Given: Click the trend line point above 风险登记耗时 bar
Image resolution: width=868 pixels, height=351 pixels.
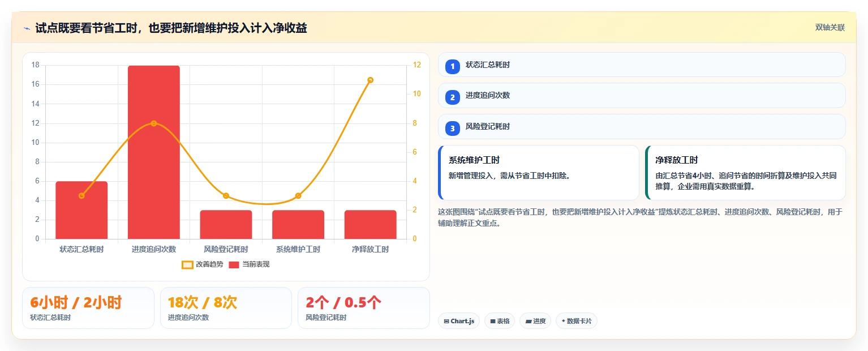Looking at the screenshot, I should pyautogui.click(x=226, y=196).
